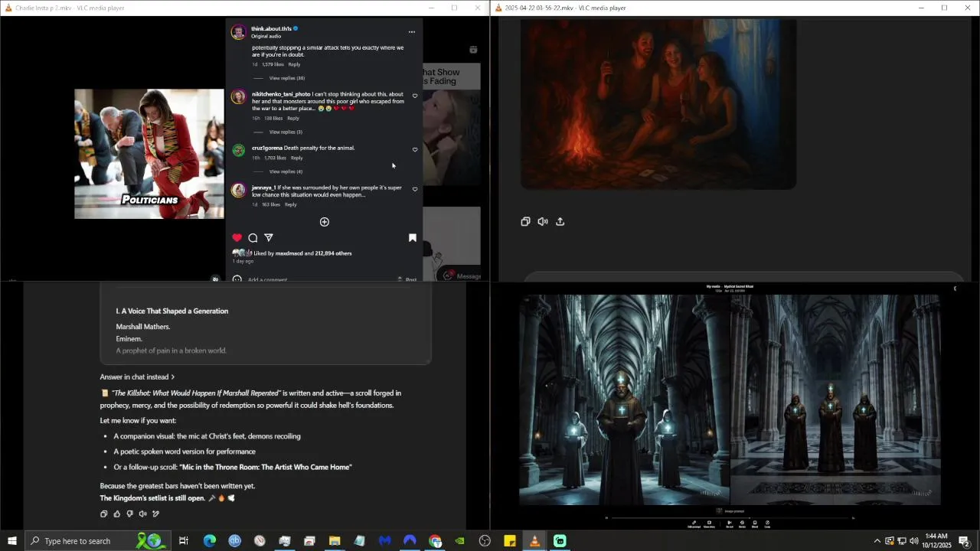This screenshot has height=551, width=980.
Task: Click the thumbs-up icon on the chat response
Action: click(117, 514)
